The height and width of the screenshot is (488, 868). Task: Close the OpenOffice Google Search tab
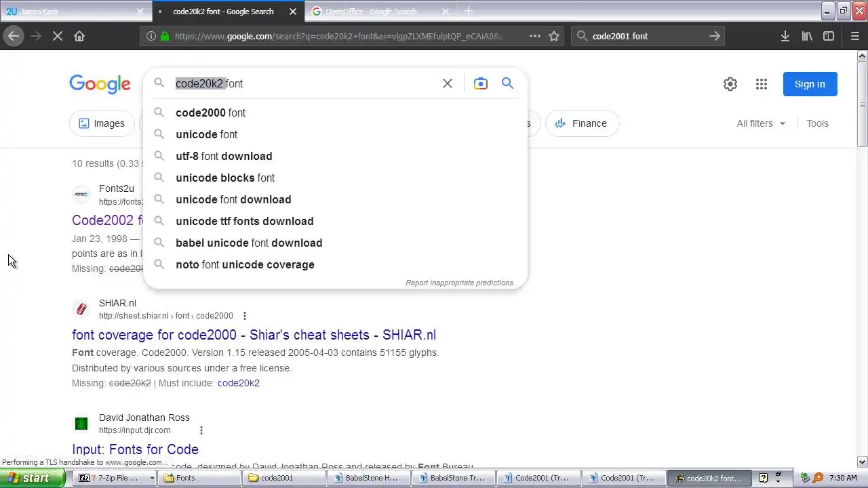(x=446, y=12)
